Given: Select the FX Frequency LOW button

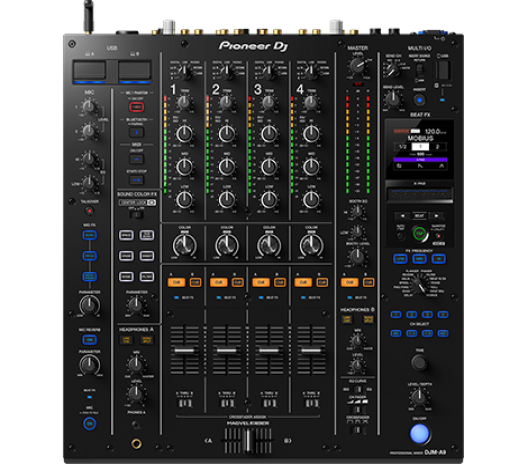Looking at the screenshot, I should pyautogui.click(x=400, y=259).
